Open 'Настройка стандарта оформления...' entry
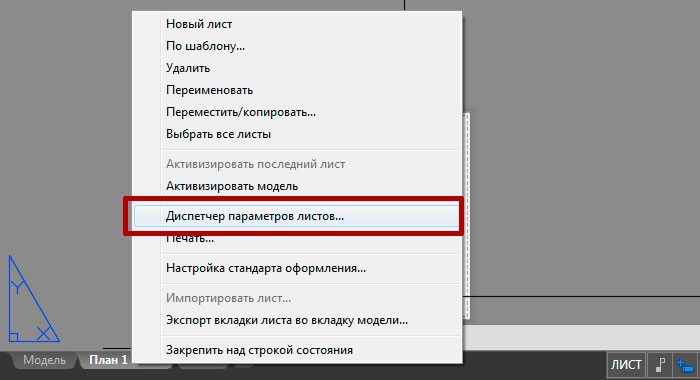The width and height of the screenshot is (700, 380). click(x=297, y=268)
